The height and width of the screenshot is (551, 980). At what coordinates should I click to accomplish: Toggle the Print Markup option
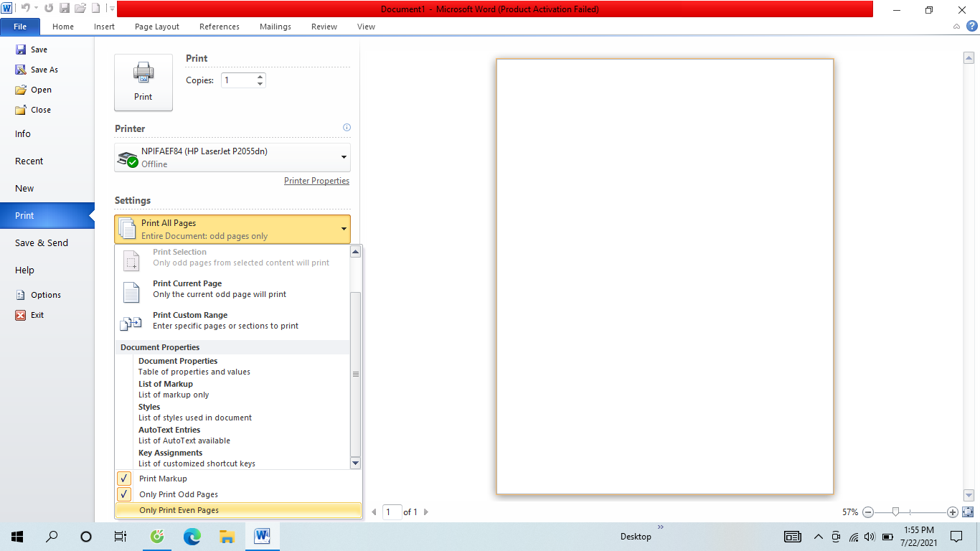pos(238,479)
